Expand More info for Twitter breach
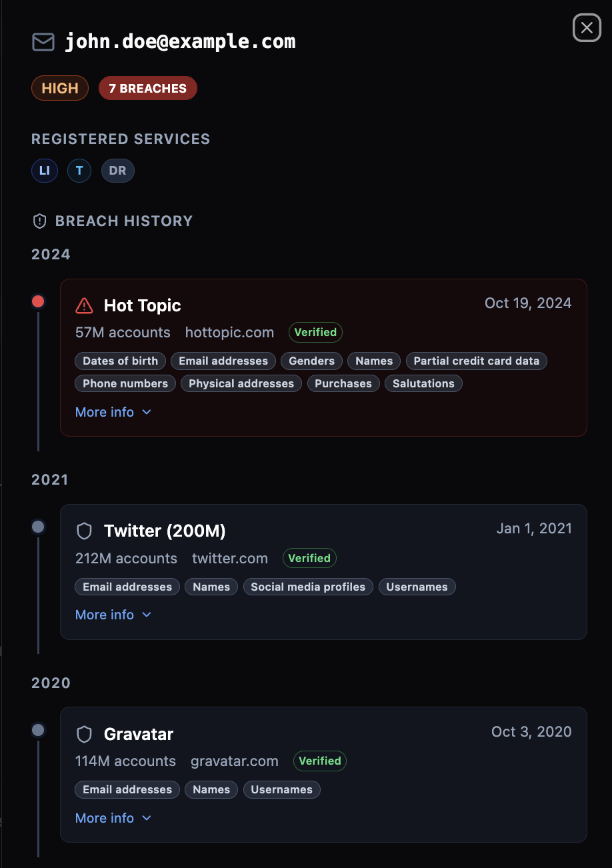The width and height of the screenshot is (612, 868). pos(113,615)
